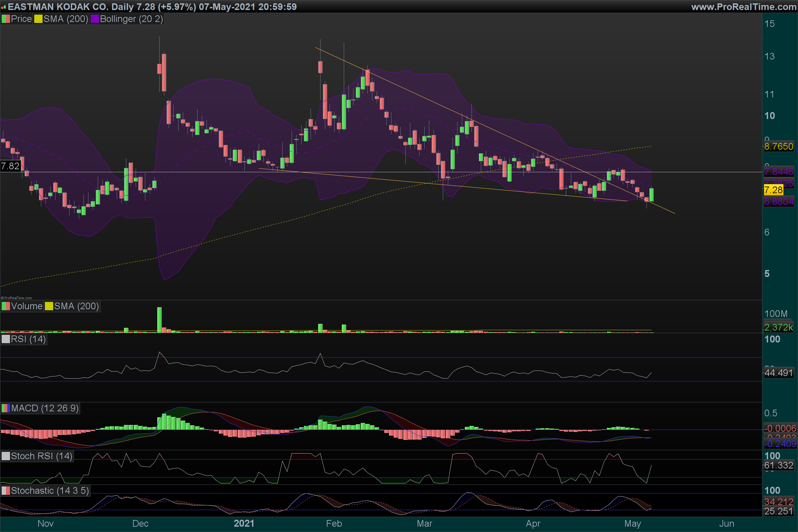Click the 8.7650 SMA value label
The width and height of the screenshot is (798, 532).
[778, 147]
